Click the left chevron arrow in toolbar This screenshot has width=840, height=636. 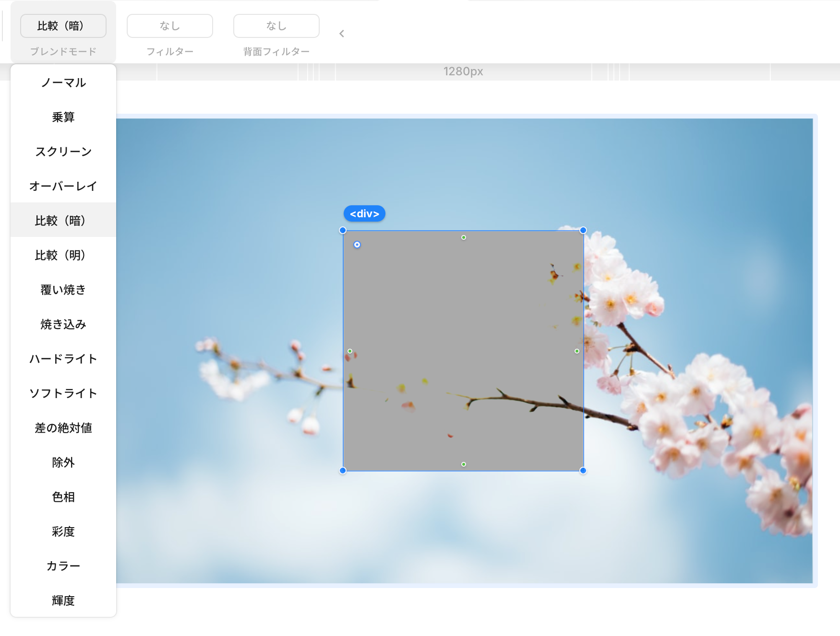click(x=342, y=34)
